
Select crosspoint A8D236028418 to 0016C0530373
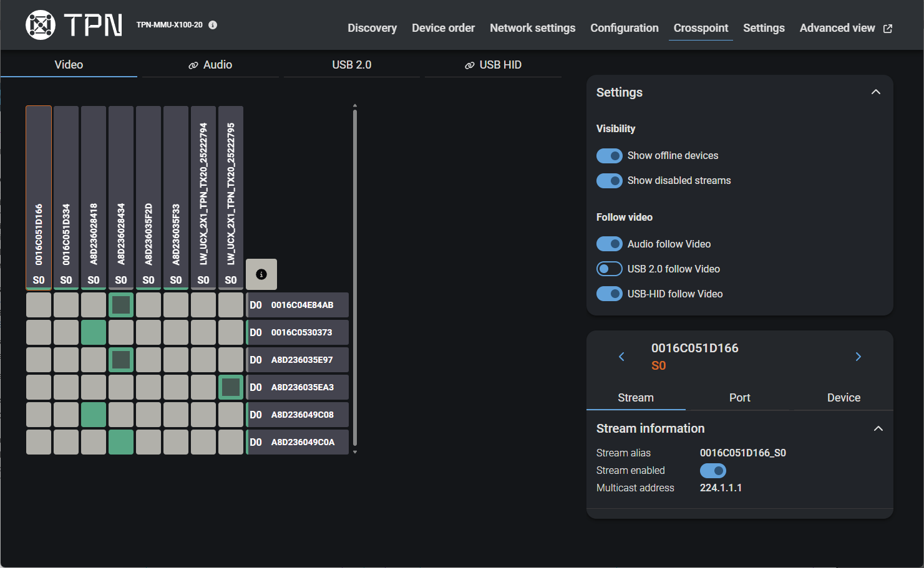[94, 332]
